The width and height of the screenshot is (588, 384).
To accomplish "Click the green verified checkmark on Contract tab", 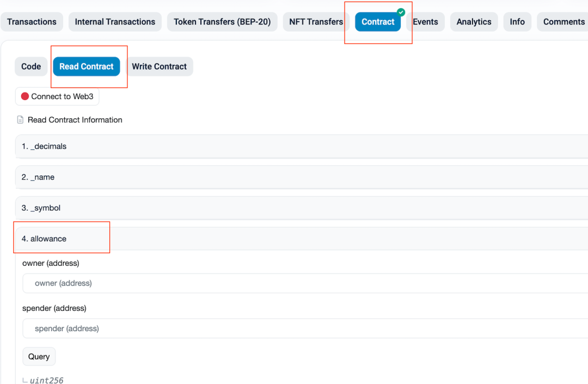I will (401, 12).
